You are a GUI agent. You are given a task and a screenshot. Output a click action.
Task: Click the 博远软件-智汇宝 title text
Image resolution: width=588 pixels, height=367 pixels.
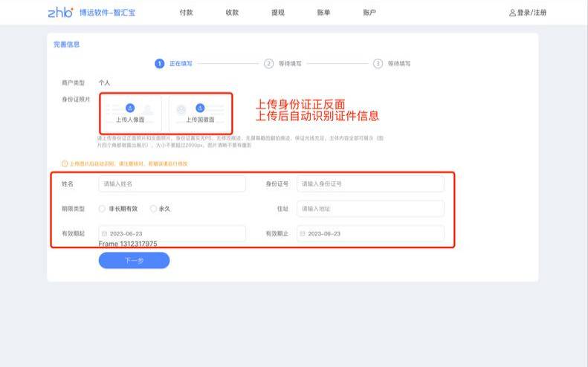[107, 13]
